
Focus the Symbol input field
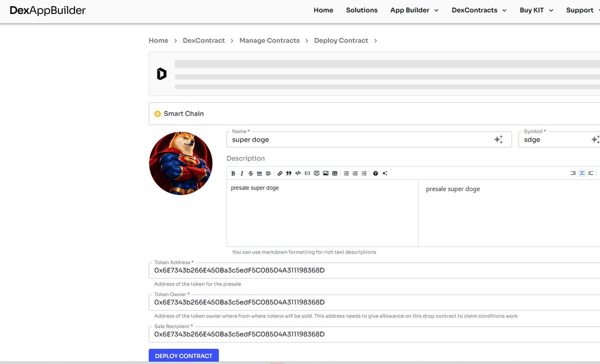(559, 140)
